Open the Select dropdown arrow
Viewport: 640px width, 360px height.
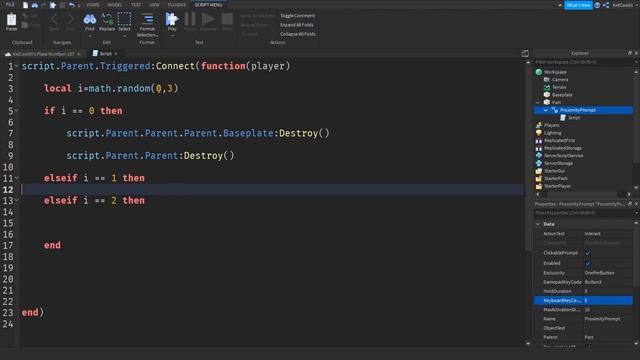point(124,36)
